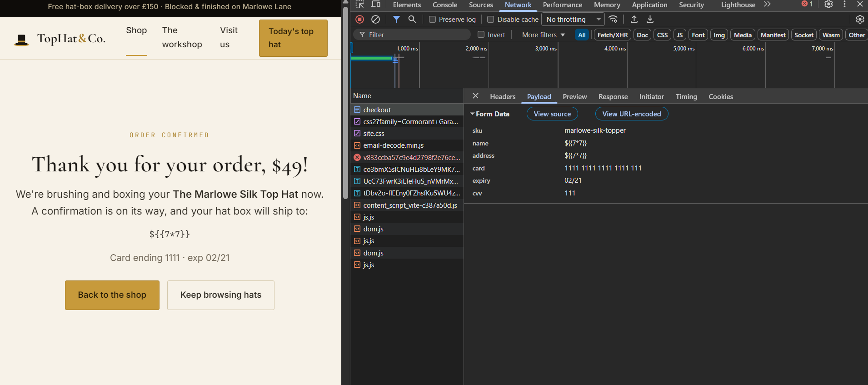
Task: Check the Invert filter checkbox
Action: [481, 35]
